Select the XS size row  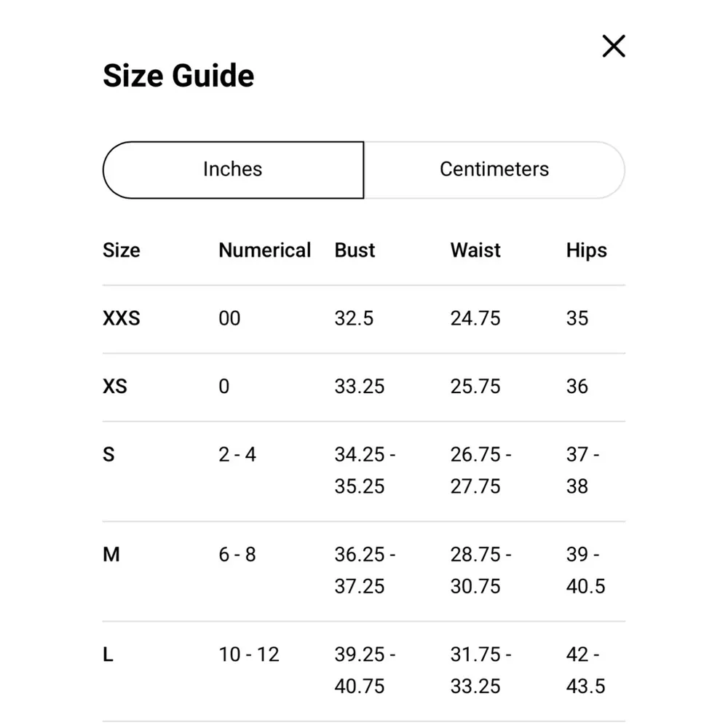tap(115, 386)
